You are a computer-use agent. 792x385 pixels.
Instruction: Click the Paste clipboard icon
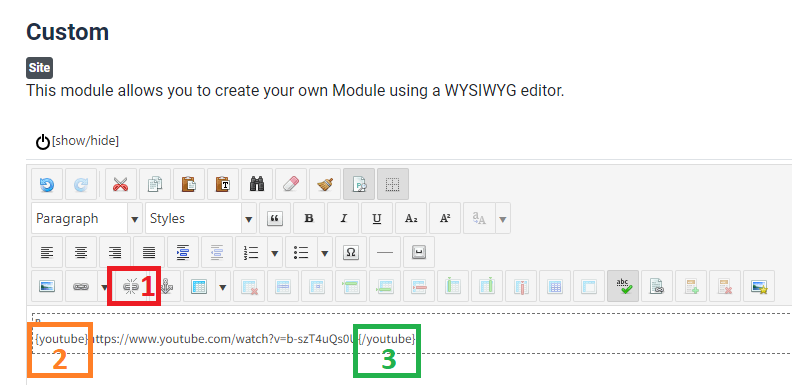click(x=189, y=184)
